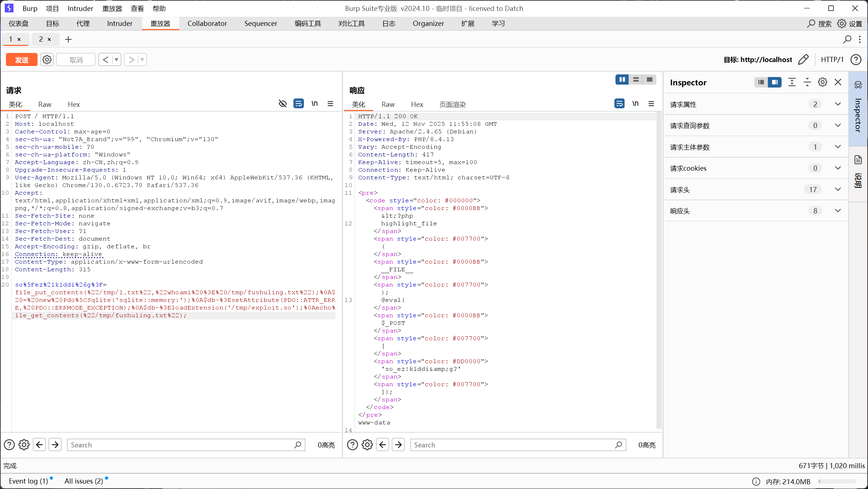868x489 pixels.
Task: Toggle line wrap in request editor
Action: click(x=299, y=104)
